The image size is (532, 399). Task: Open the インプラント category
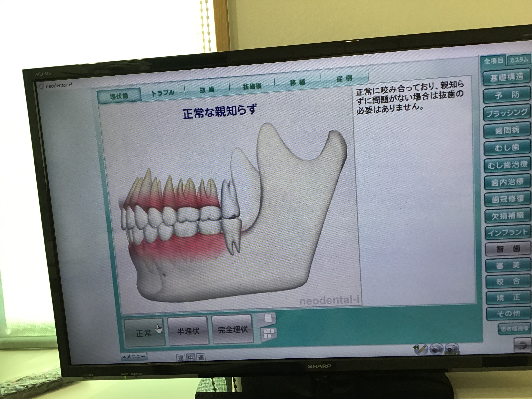point(507,232)
